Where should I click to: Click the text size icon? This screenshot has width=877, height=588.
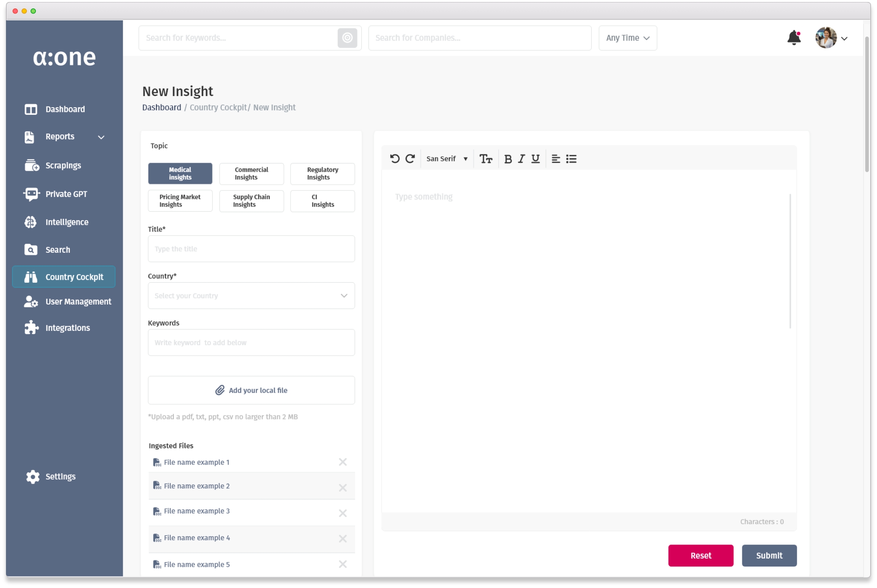point(485,159)
